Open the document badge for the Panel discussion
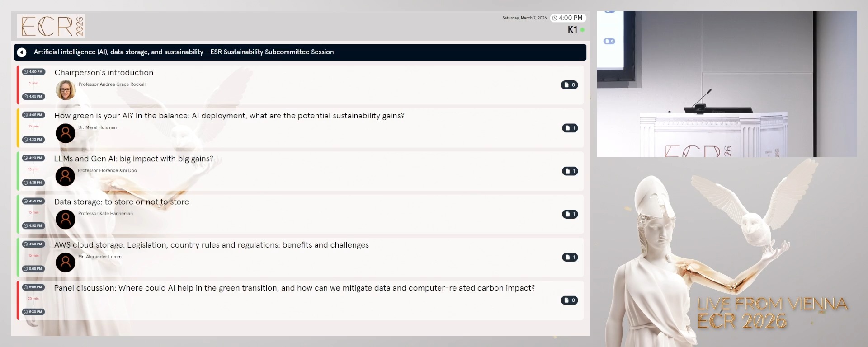The image size is (868, 347). pyautogui.click(x=569, y=300)
